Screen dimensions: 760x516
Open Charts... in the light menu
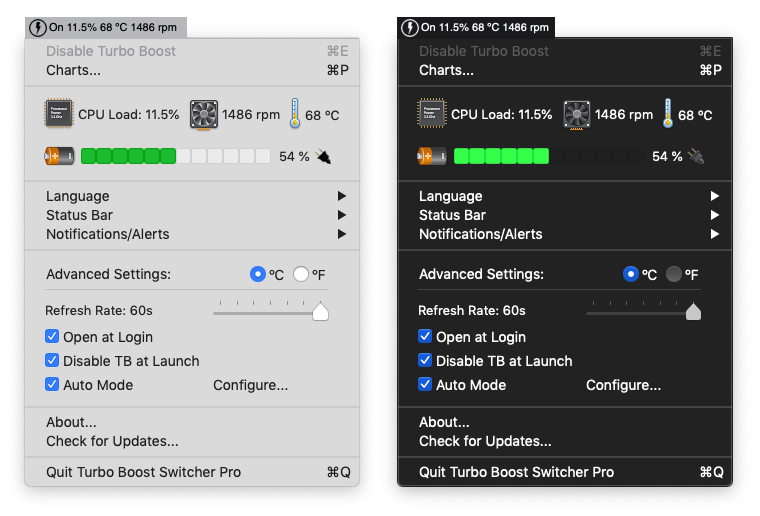click(x=74, y=70)
